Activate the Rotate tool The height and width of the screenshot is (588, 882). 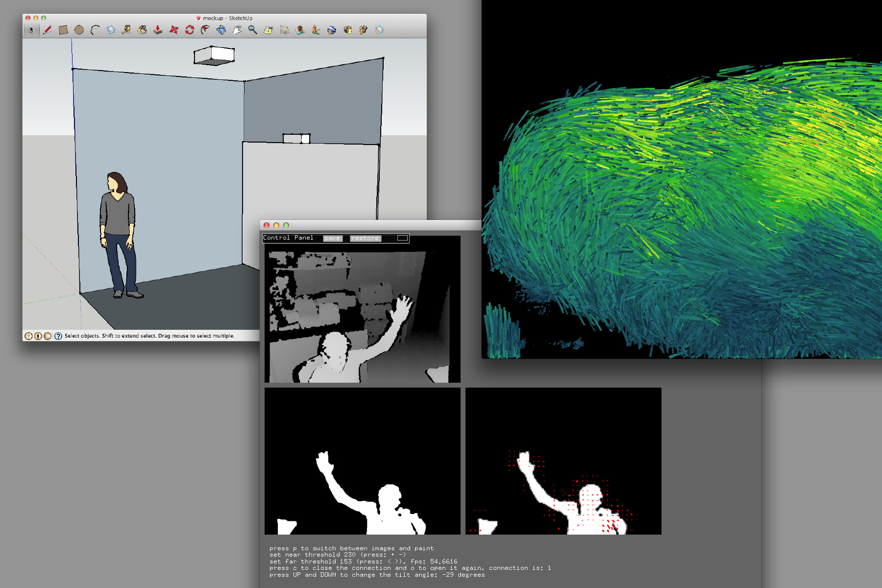(190, 30)
